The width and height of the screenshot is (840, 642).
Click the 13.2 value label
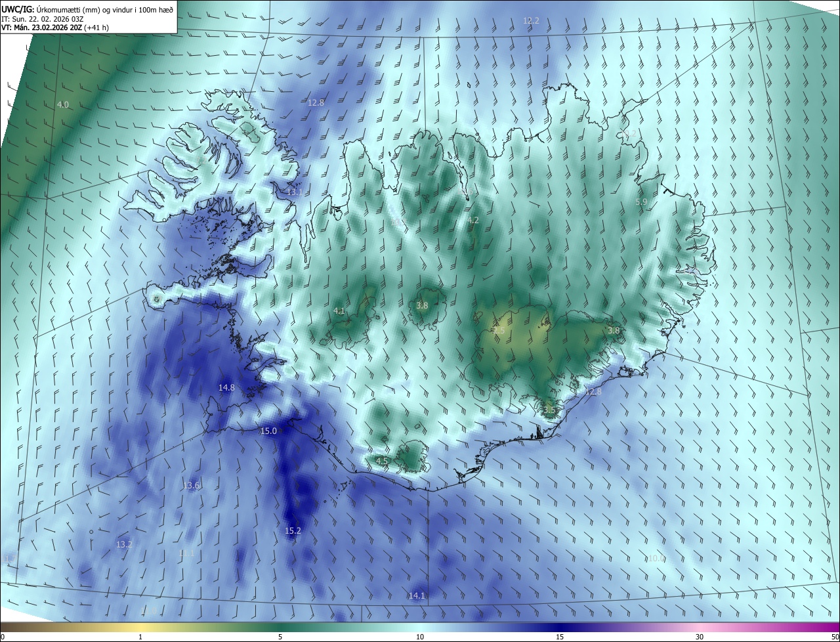pos(124,545)
